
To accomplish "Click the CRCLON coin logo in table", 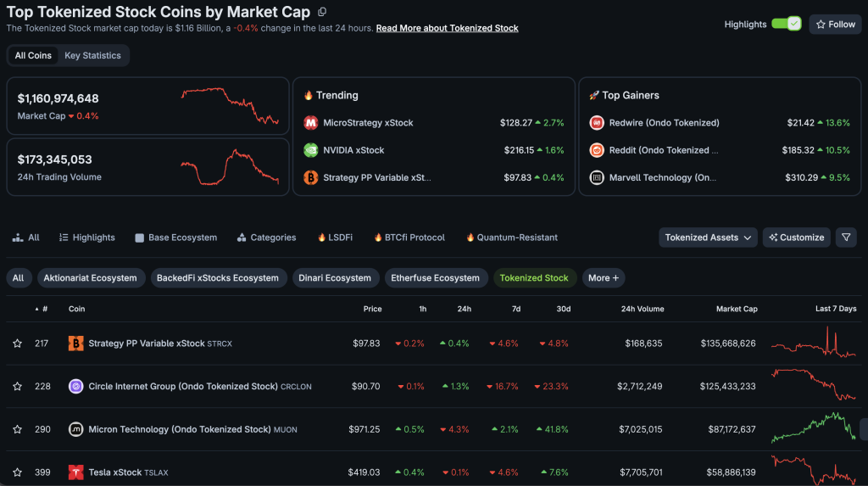I will click(x=75, y=386).
